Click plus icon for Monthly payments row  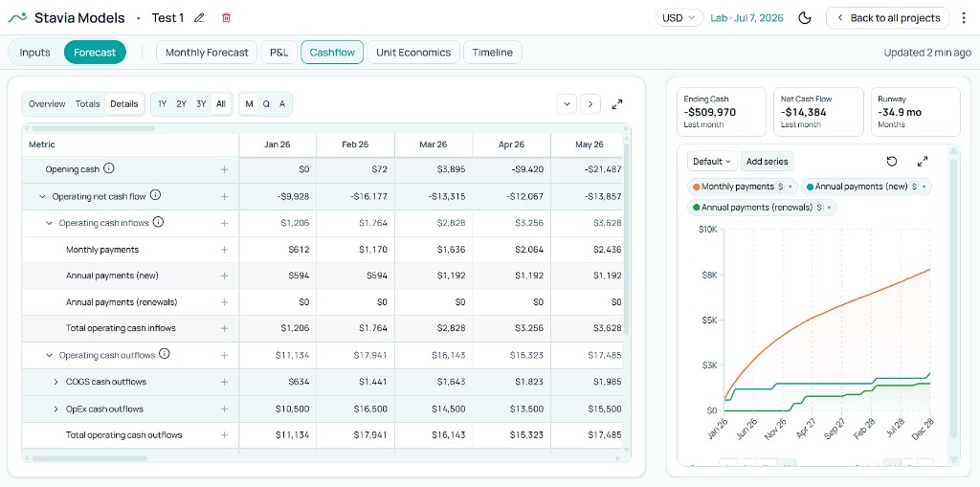[224, 250]
